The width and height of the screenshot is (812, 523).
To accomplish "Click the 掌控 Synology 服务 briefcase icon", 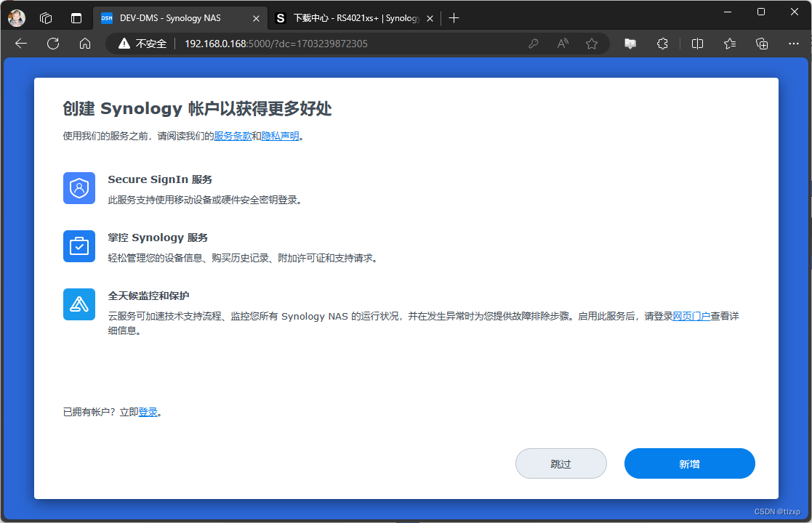I will click(x=79, y=246).
